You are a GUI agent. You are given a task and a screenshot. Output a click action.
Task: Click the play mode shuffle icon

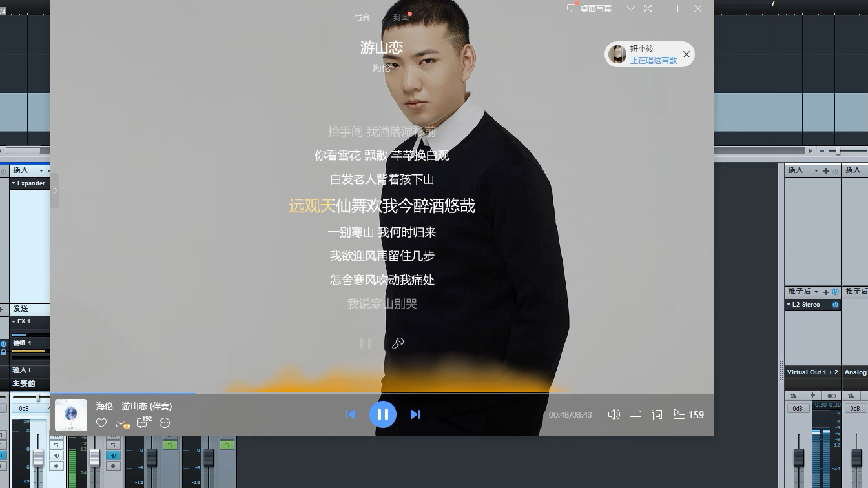coord(635,414)
